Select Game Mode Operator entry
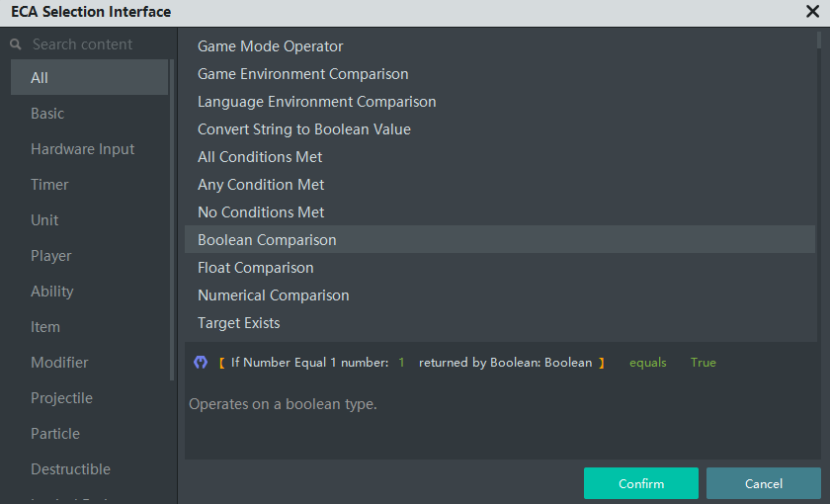830x504 pixels. pos(271,46)
